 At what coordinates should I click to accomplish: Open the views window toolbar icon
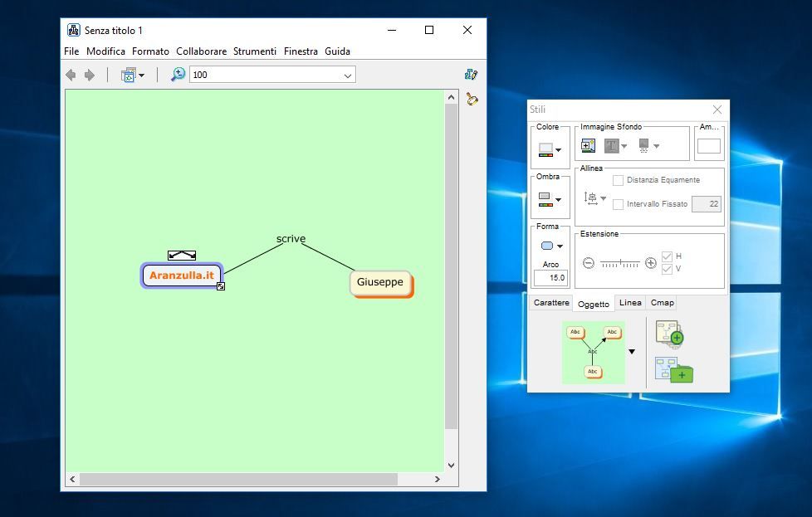point(128,75)
